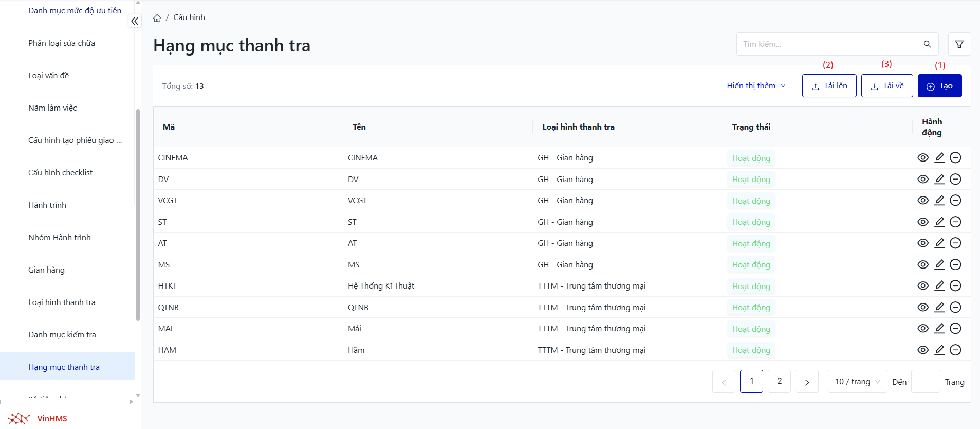Click the home icon in breadcrumb
The width and height of the screenshot is (980, 429).
tap(157, 18)
